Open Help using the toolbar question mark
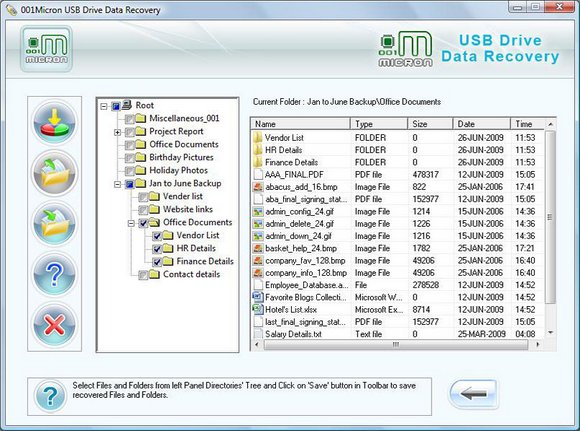 [54, 275]
